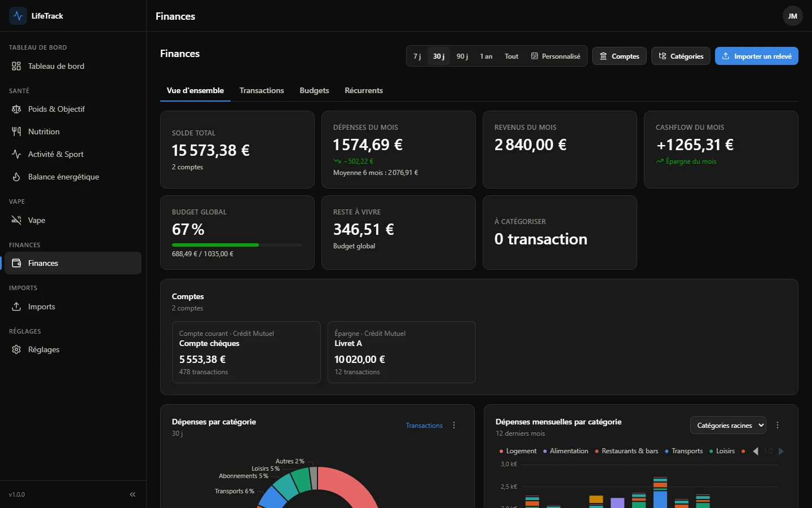The height and width of the screenshot is (508, 812).
Task: Click the Dépenses du mois card
Action: [x=399, y=150]
